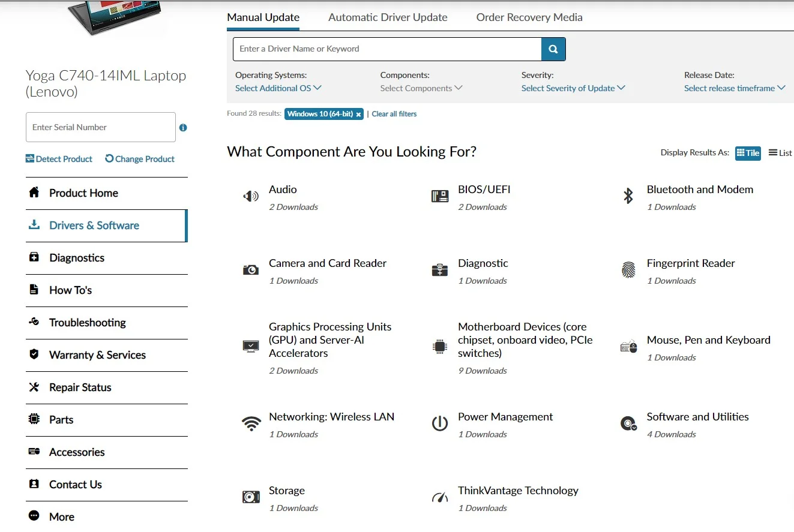
Task: Click the Power Management icon
Action: [440, 423]
